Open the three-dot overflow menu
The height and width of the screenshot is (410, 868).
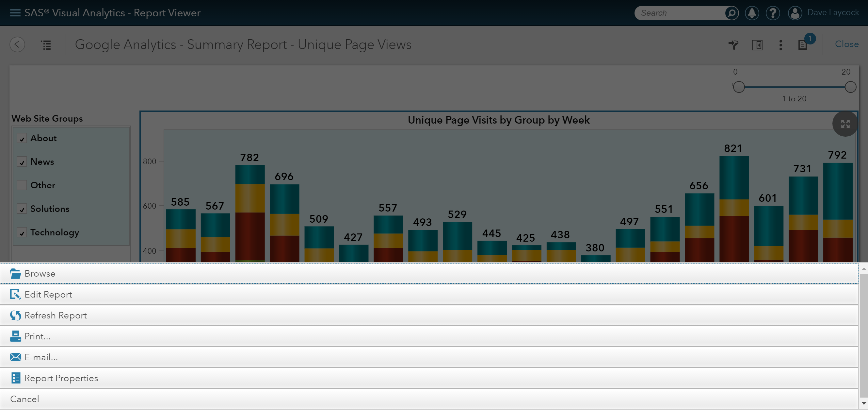tap(780, 45)
